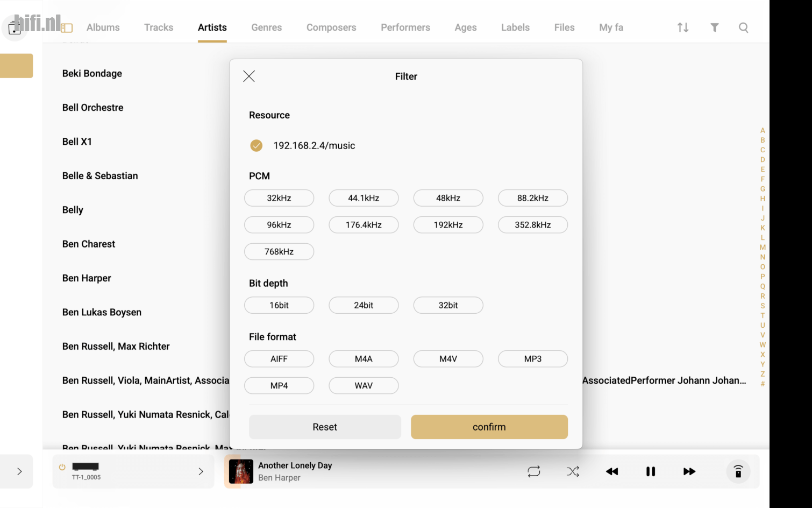Viewport: 812px width, 508px height.
Task: Filter by M4V file format
Action: (448, 359)
